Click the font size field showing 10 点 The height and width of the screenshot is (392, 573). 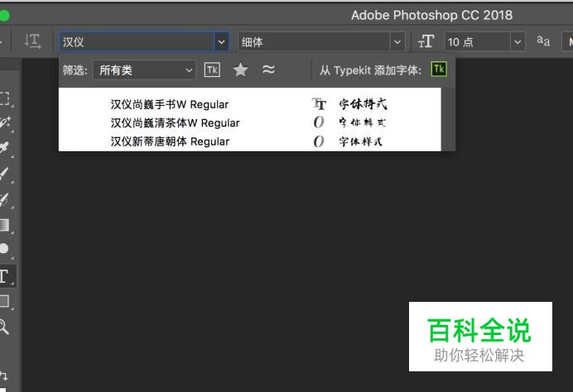click(x=477, y=42)
